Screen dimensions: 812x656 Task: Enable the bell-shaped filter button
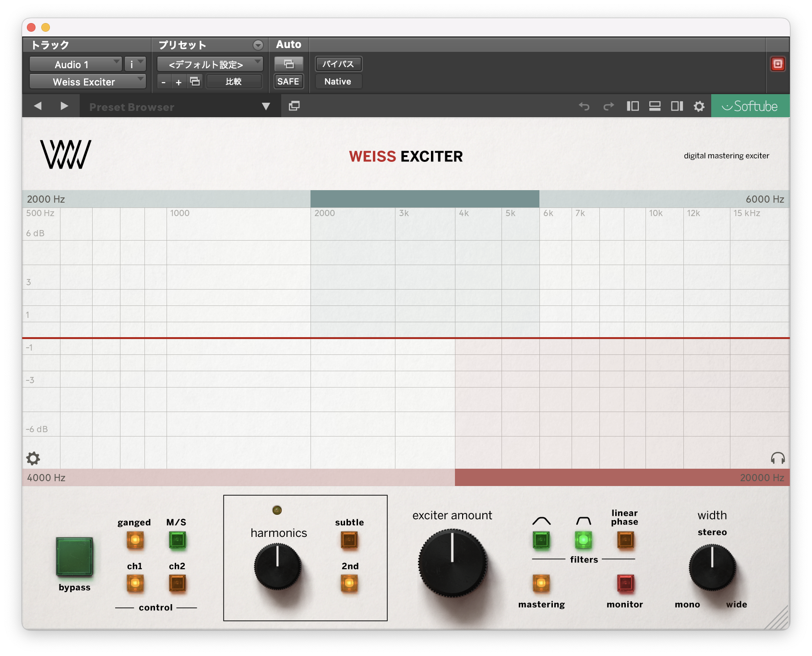click(541, 540)
